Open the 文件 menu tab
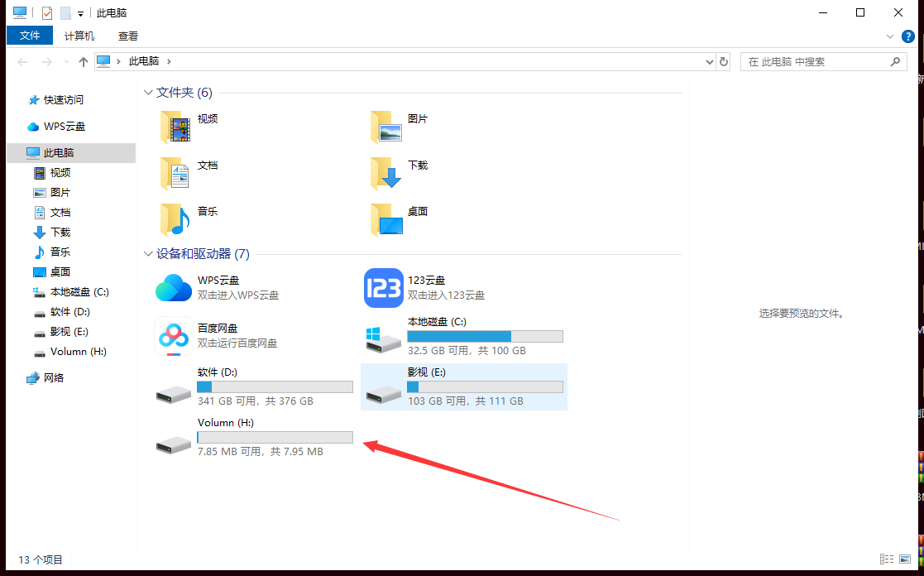 [x=30, y=36]
